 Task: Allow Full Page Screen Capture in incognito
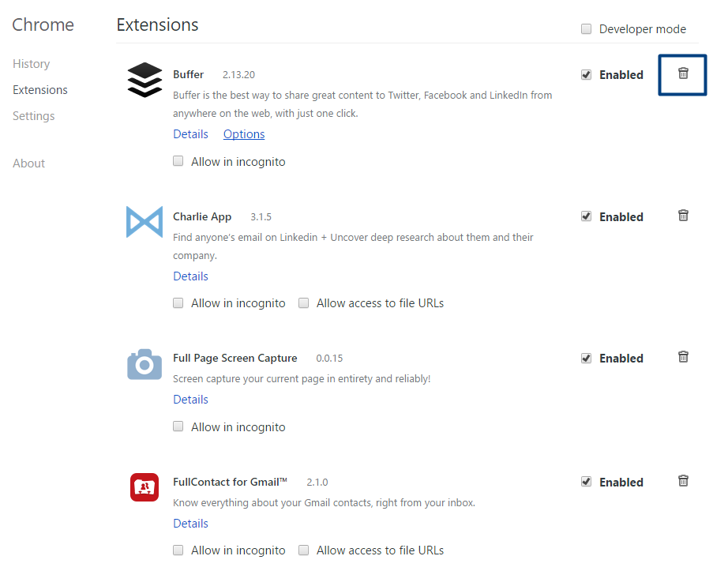click(178, 426)
